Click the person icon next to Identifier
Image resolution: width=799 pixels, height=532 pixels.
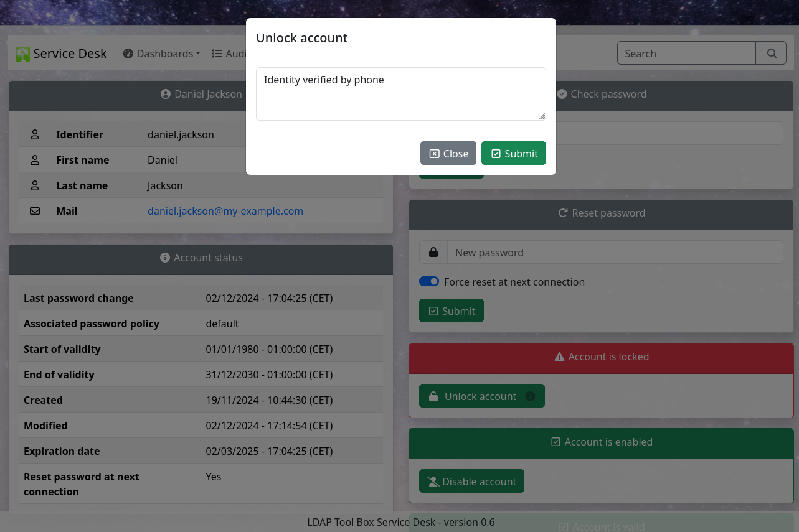(x=35, y=134)
